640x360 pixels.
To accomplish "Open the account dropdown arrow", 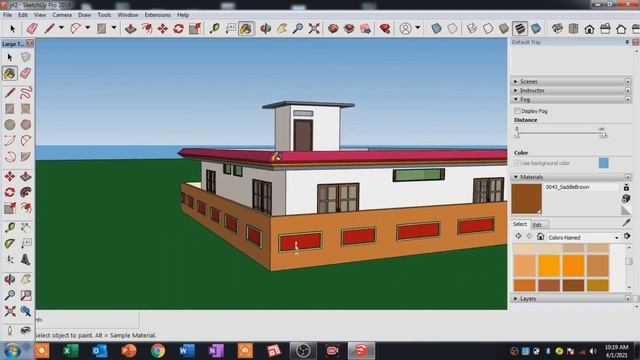I will point(418,28).
